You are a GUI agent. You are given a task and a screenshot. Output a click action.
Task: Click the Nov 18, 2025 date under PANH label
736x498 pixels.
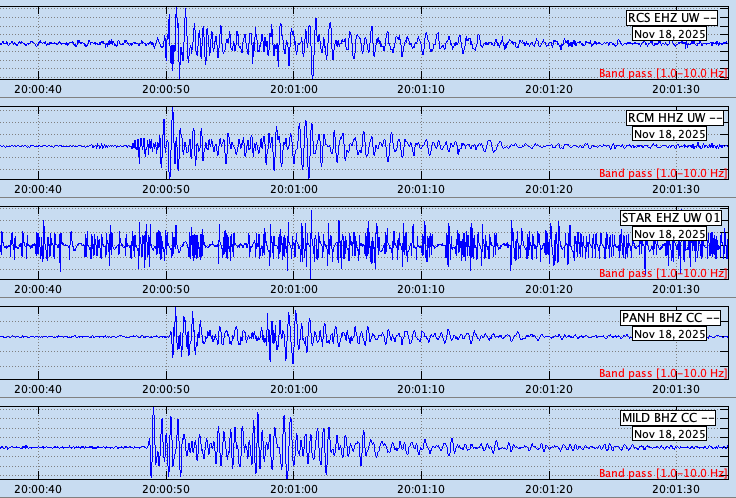[669, 334]
